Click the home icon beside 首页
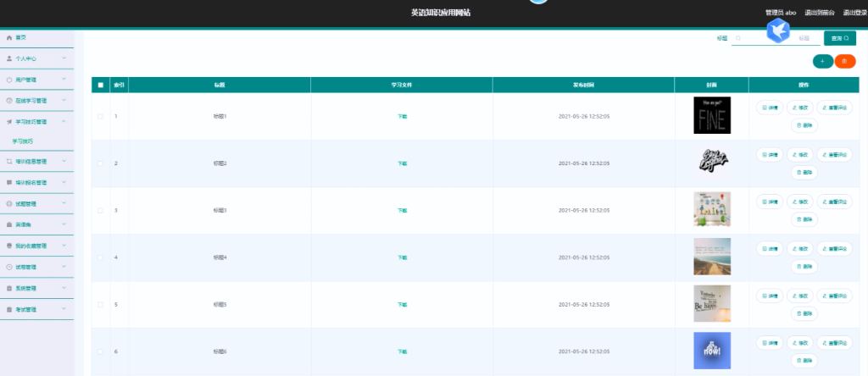This screenshot has height=376, width=868. coord(8,37)
